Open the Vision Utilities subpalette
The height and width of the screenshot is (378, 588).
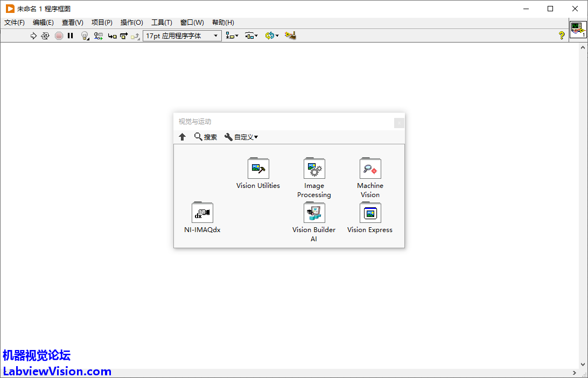(258, 173)
